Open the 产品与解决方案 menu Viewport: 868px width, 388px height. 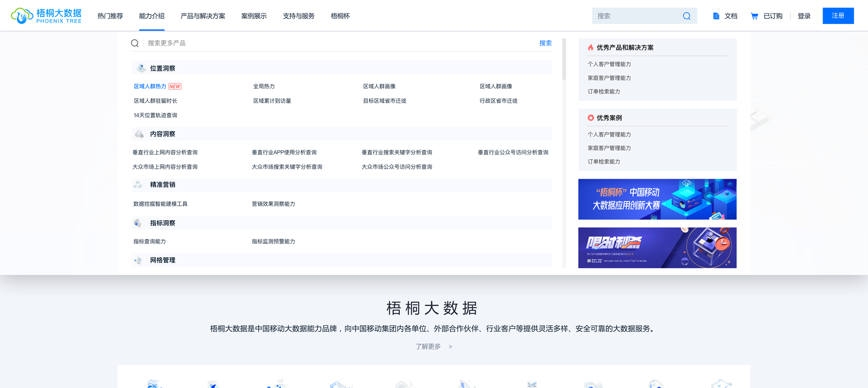point(203,16)
